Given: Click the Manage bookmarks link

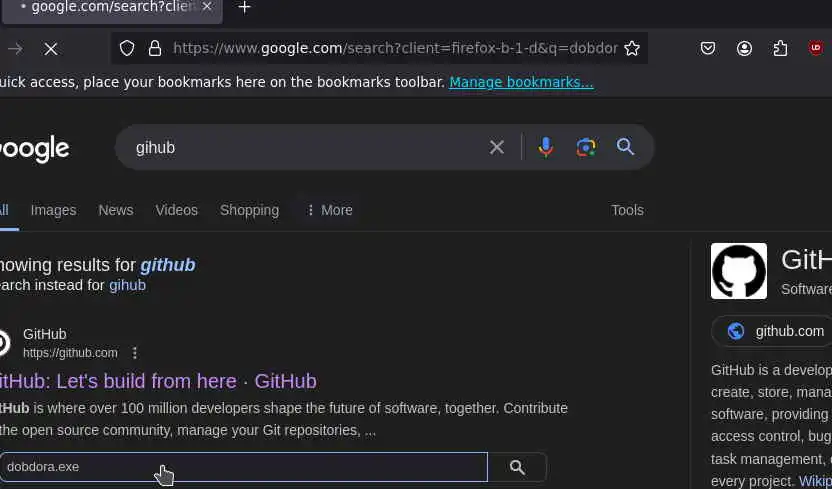Looking at the screenshot, I should click(x=521, y=82).
